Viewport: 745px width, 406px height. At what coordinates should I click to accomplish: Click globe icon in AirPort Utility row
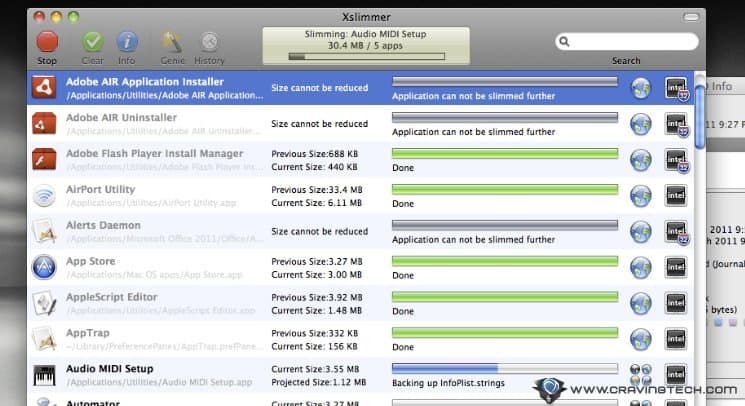coord(640,196)
